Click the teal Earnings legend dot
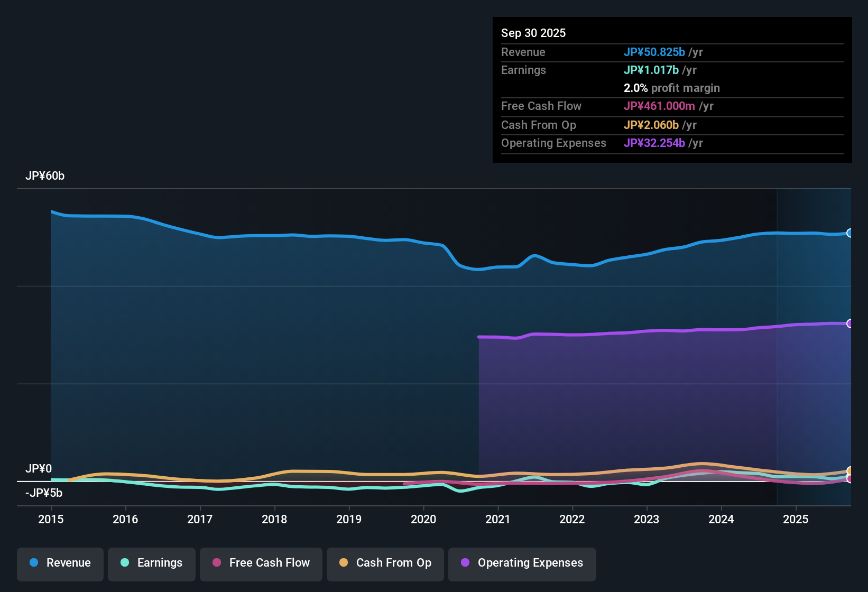868x592 pixels. coord(125,563)
